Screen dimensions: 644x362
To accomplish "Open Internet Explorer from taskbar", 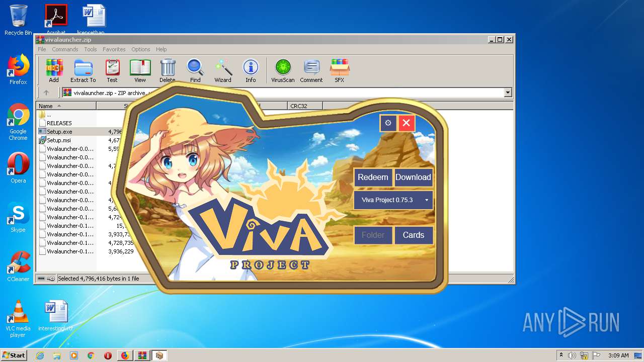I will 40,355.
